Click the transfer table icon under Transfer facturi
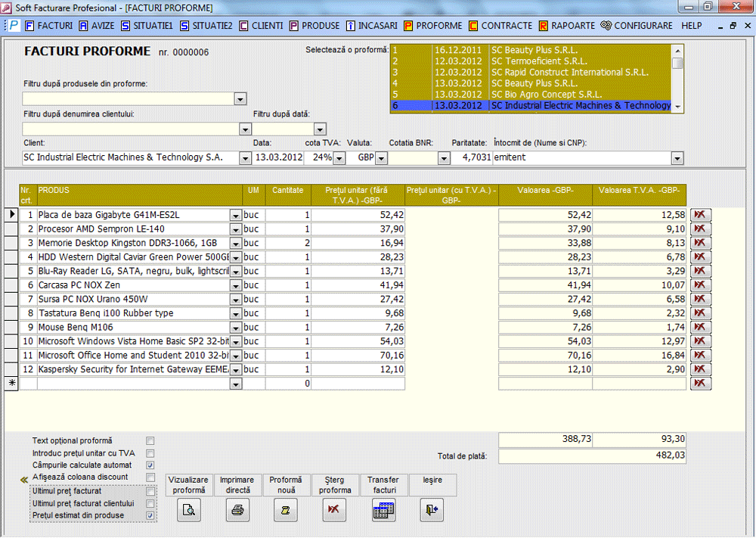 point(384,510)
